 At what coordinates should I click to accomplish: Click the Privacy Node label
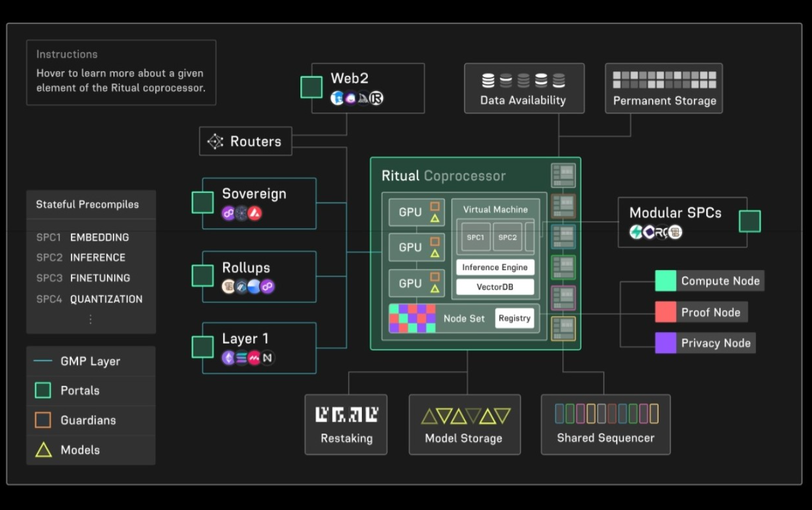(716, 343)
